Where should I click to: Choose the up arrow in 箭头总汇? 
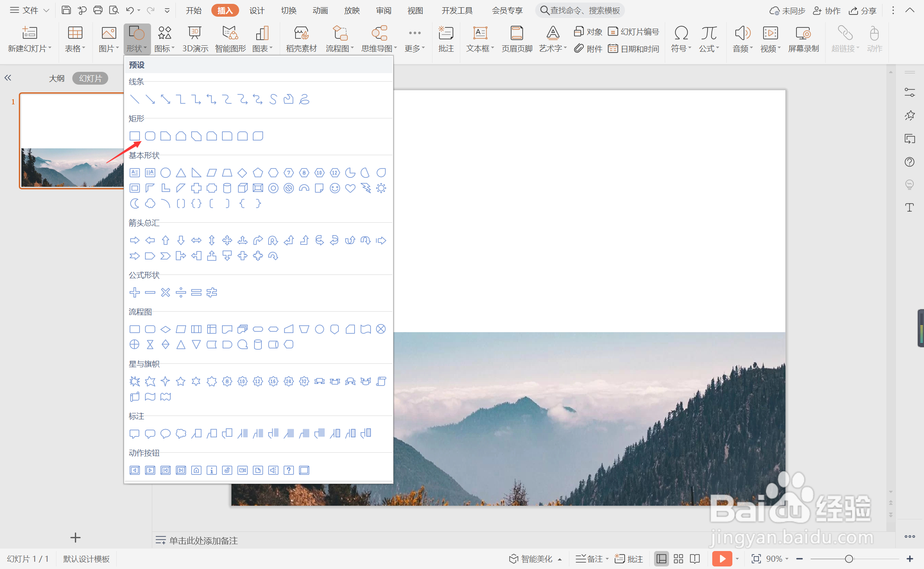click(166, 240)
